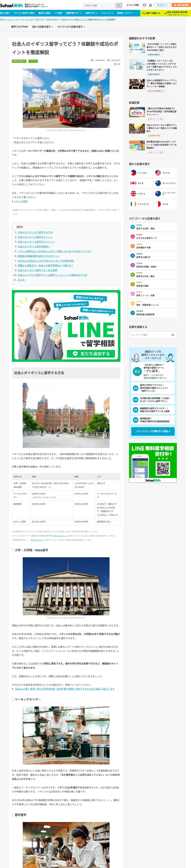Screen dimensions: 191x868
Task: Open 留学サポート navigation menu item
Action: [x=92, y=13]
